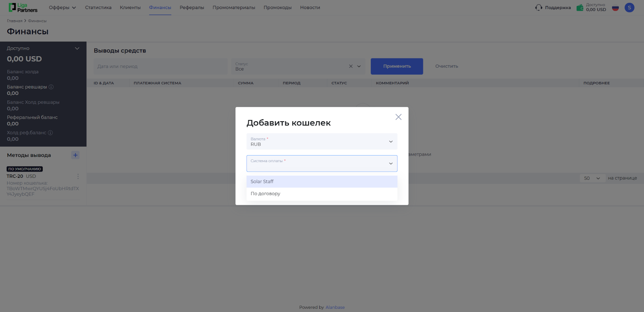Go to the Клиенты tab
The width and height of the screenshot is (644, 312).
point(130,7)
